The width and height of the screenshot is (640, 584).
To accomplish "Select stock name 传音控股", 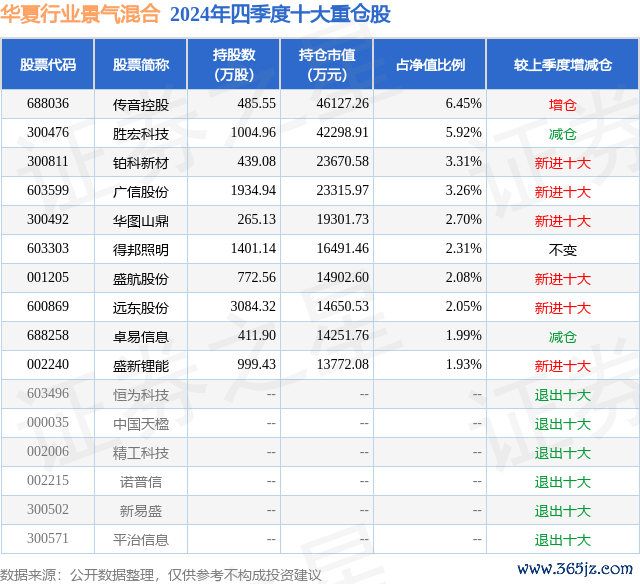I will (141, 105).
